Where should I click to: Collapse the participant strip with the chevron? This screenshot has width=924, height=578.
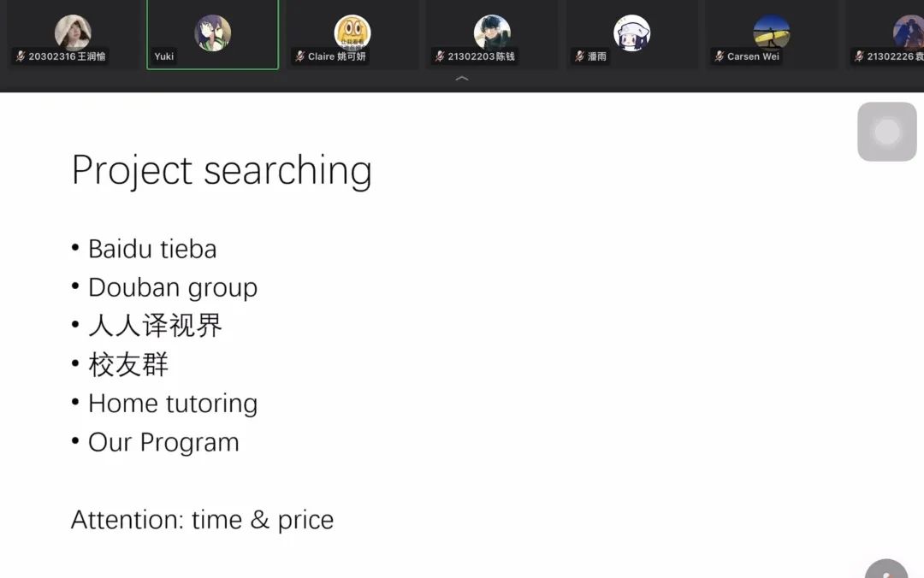pos(462,79)
